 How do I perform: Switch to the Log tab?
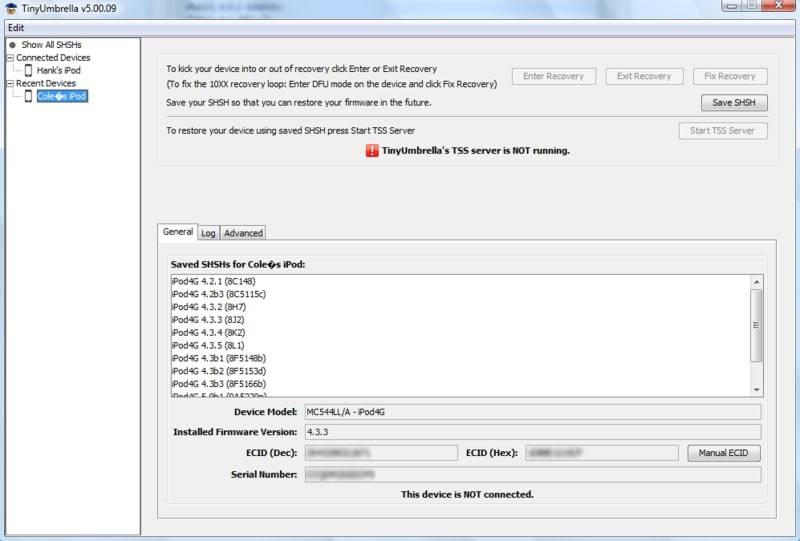point(208,233)
